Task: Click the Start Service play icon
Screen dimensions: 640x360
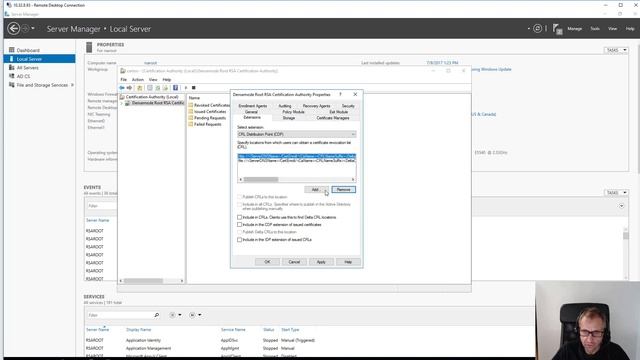Action: point(186,88)
